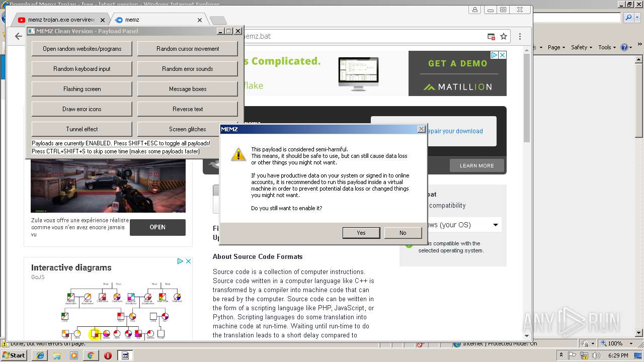Expand IE Help dropdown arrow
Image resolution: width=644 pixels, height=362 pixels.
coord(630,47)
